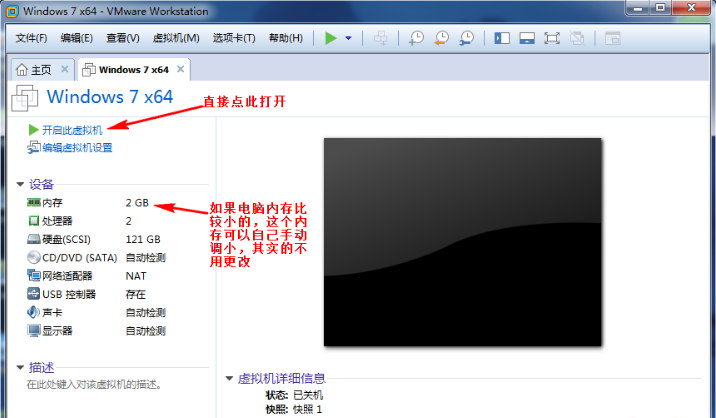Close the 主页 tab

click(64, 69)
